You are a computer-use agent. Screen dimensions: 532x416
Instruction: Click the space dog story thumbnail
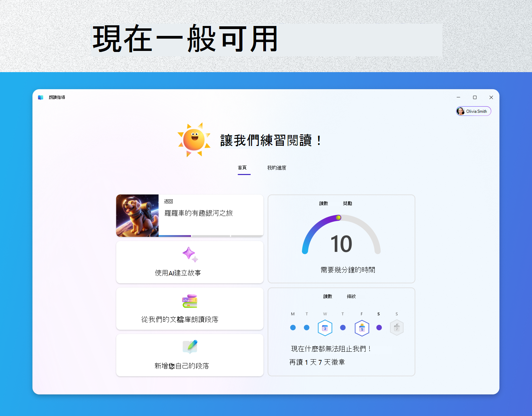coord(137,216)
